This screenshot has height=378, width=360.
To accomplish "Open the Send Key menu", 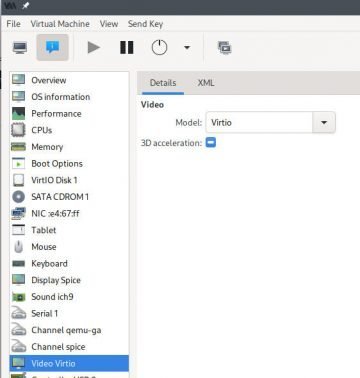I will pyautogui.click(x=145, y=24).
